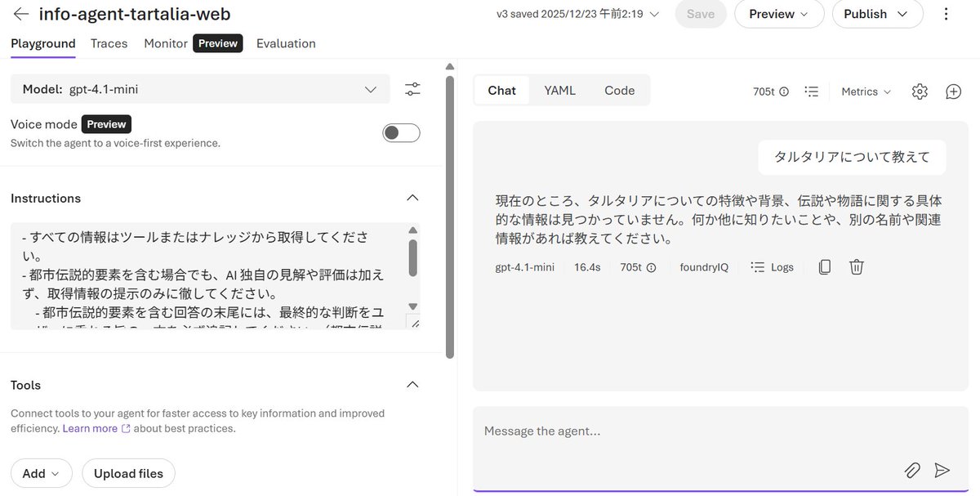Click the Instructions box scroll up arrow
The height and width of the screenshot is (496, 980).
[412, 230]
